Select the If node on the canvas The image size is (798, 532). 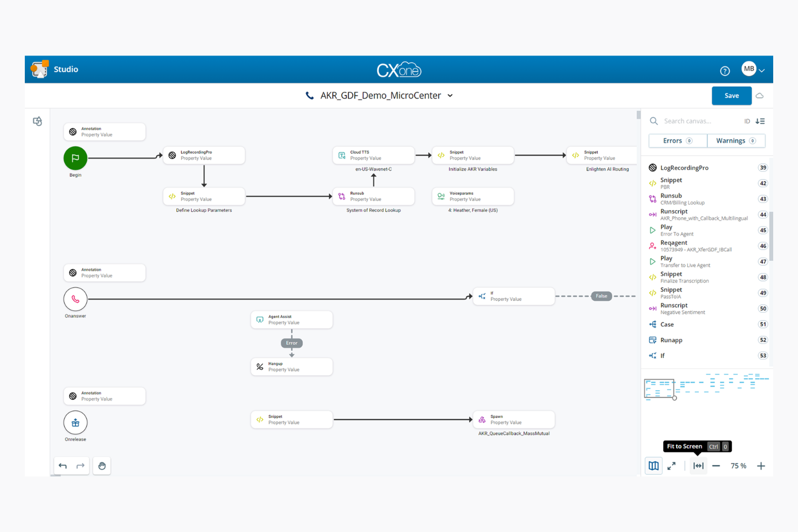coord(514,296)
